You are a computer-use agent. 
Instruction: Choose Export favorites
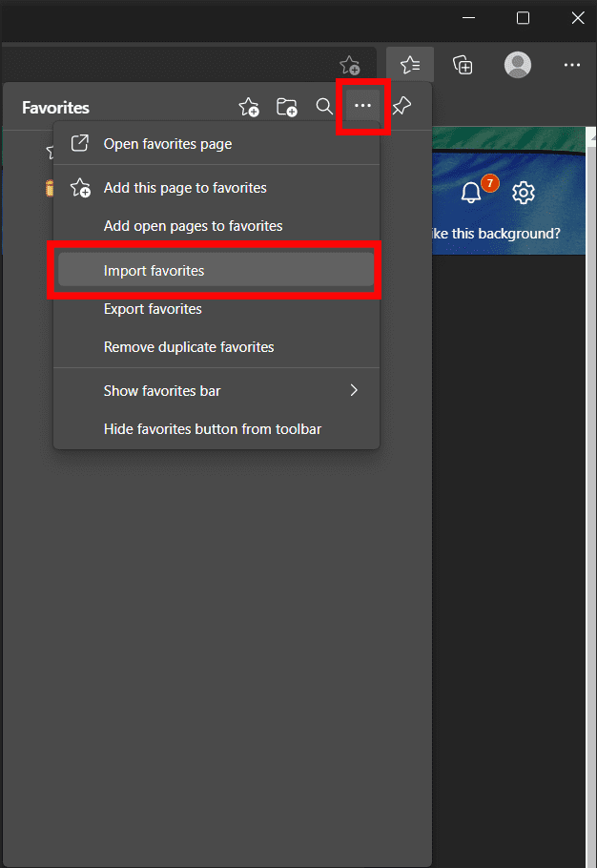153,309
